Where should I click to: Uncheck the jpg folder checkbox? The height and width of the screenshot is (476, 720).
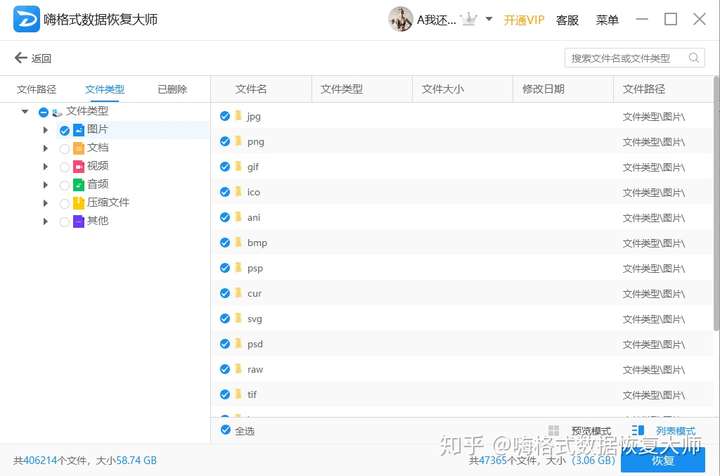click(x=225, y=116)
